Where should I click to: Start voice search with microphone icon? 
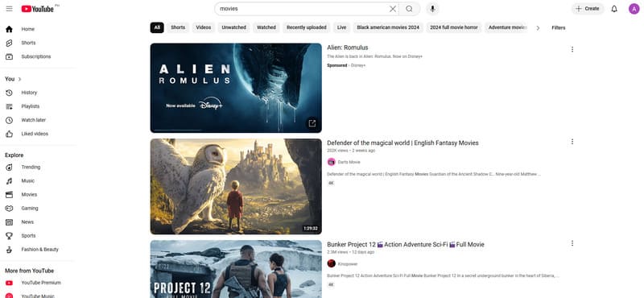pyautogui.click(x=432, y=9)
